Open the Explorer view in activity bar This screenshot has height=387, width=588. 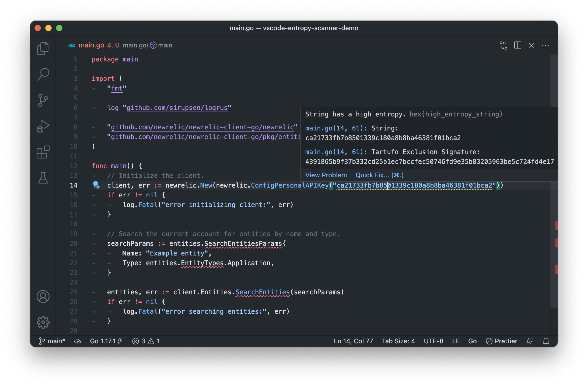pos(43,49)
